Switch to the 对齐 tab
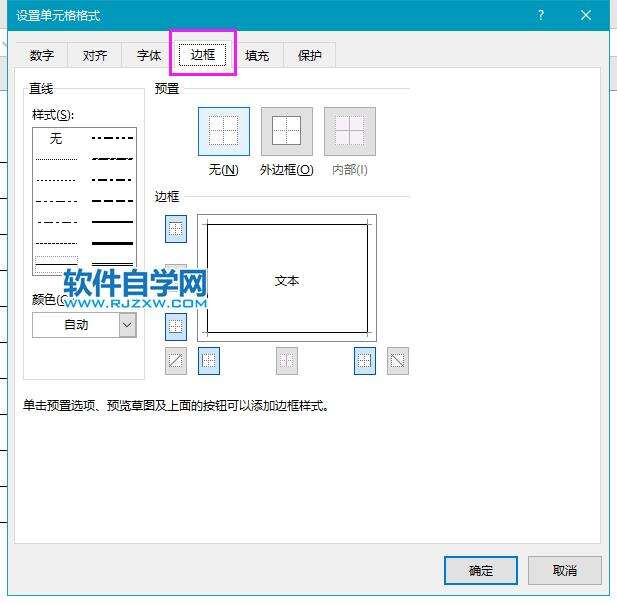This screenshot has height=603, width=617. [x=94, y=55]
